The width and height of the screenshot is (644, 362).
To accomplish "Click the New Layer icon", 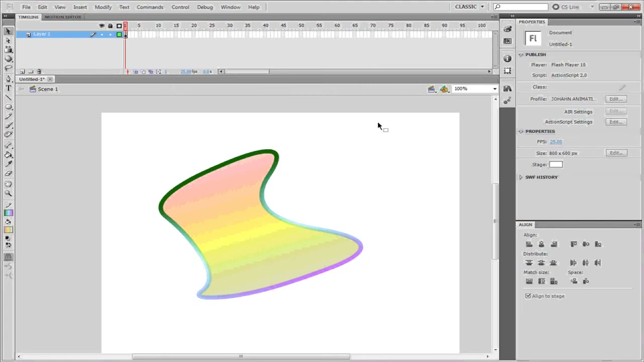I will tap(22, 72).
